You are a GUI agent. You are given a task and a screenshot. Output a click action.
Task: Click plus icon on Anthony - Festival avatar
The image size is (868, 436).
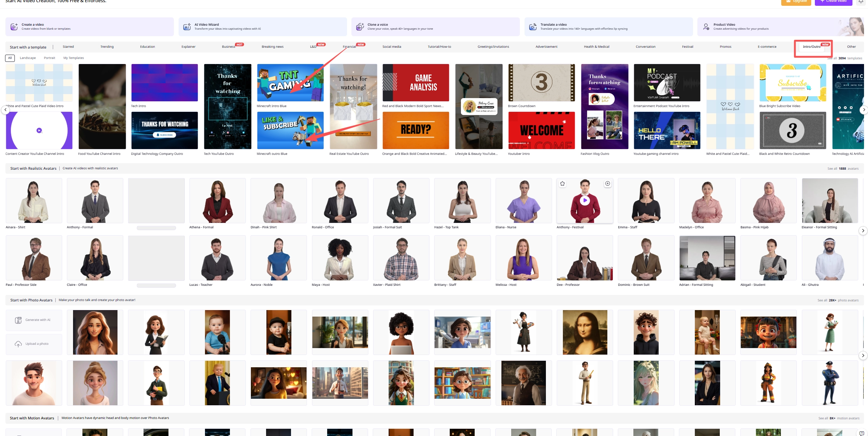point(608,184)
